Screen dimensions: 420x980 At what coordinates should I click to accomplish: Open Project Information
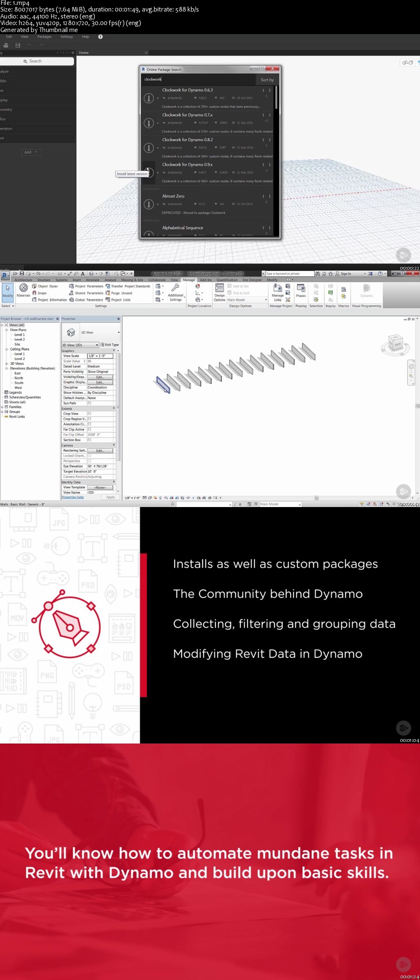click(x=49, y=300)
